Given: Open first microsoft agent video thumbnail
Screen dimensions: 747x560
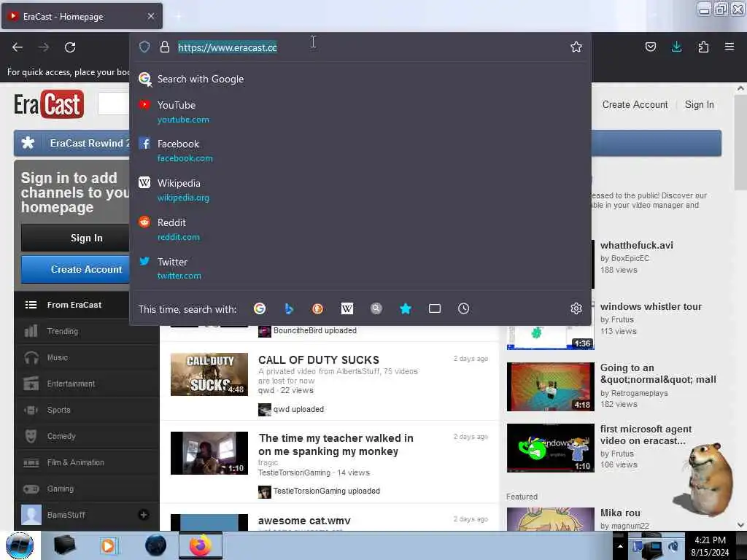Looking at the screenshot, I should 550,448.
